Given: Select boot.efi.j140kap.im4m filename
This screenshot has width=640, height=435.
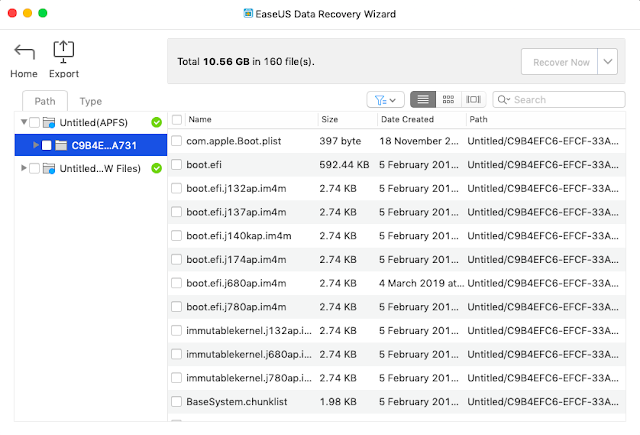Looking at the screenshot, I should pyautogui.click(x=239, y=236).
